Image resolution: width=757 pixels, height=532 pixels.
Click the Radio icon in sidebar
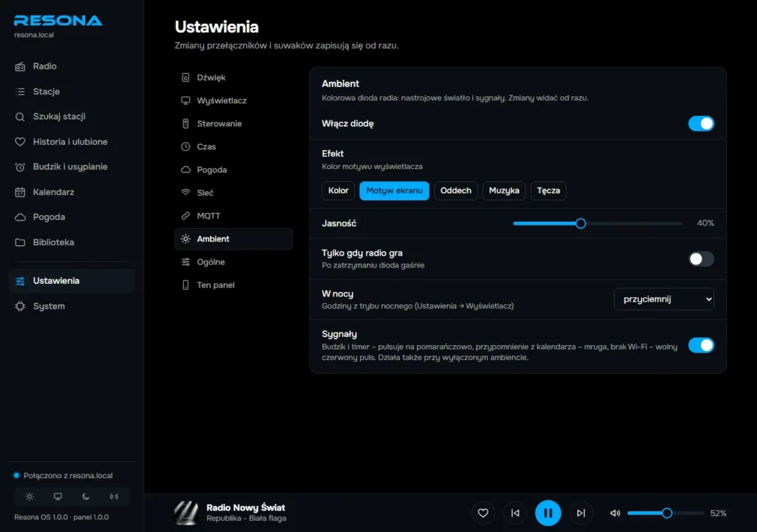click(20, 66)
